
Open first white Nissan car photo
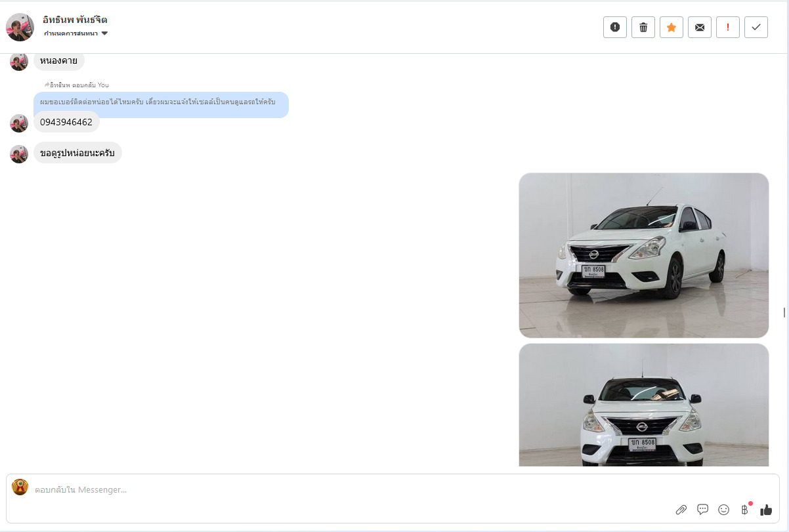(643, 255)
